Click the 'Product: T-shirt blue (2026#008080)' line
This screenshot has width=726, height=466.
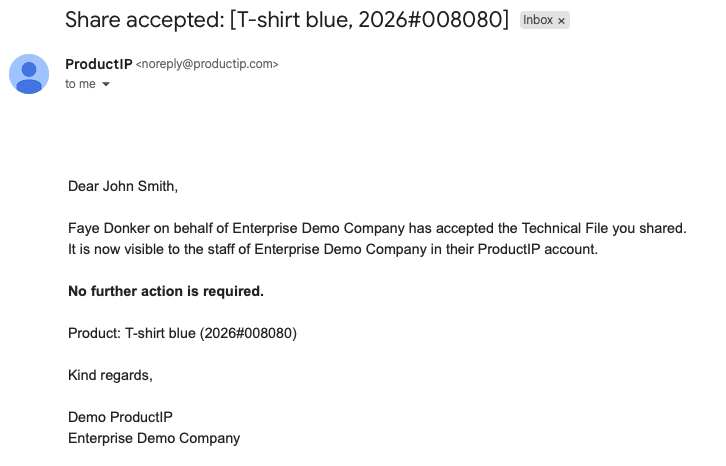[182, 334]
